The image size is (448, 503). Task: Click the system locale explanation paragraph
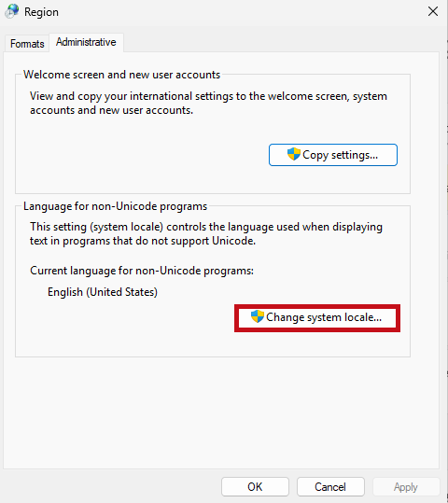pos(206,234)
